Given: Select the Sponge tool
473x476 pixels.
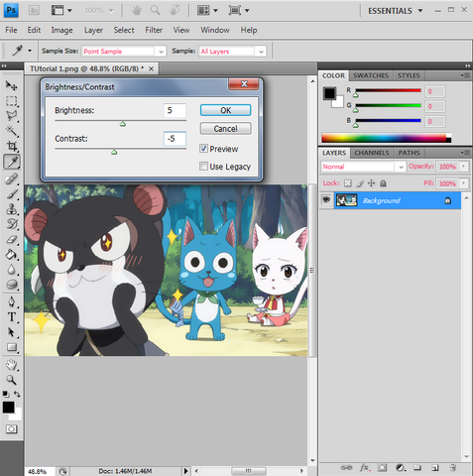Looking at the screenshot, I should pos(11,285).
